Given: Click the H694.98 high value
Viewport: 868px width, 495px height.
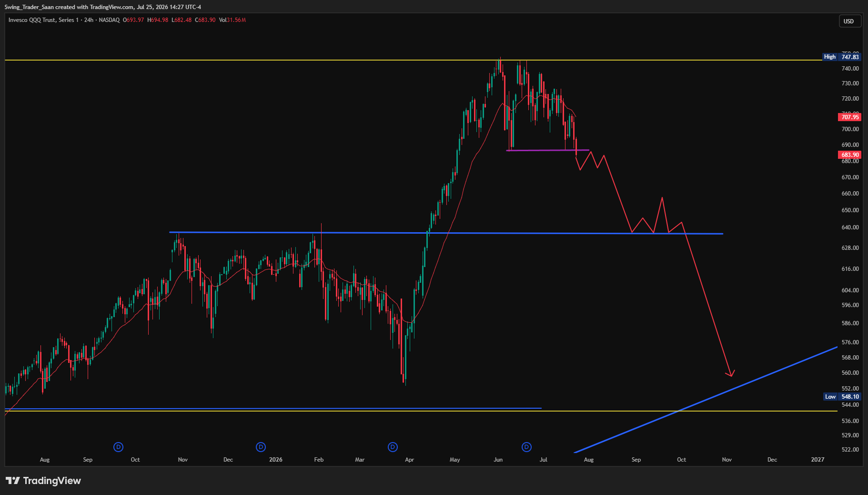Looking at the screenshot, I should pyautogui.click(x=158, y=20).
